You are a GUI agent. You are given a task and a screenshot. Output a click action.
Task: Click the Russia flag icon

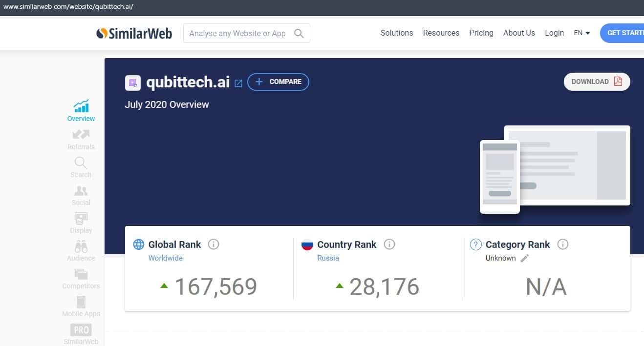[x=307, y=244]
